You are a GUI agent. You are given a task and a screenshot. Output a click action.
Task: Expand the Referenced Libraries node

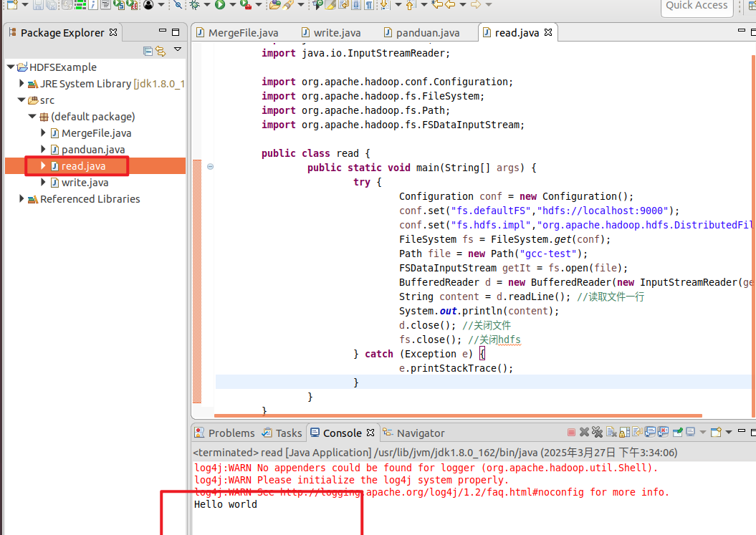[x=21, y=199]
